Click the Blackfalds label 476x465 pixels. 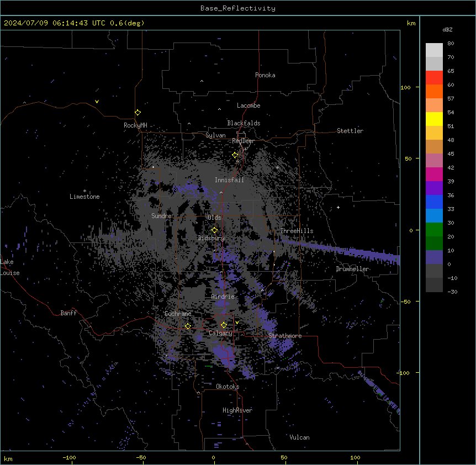click(244, 123)
